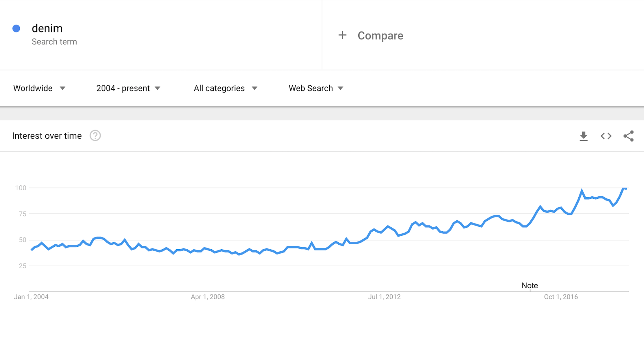Click the Note marker on the timeline

point(530,285)
